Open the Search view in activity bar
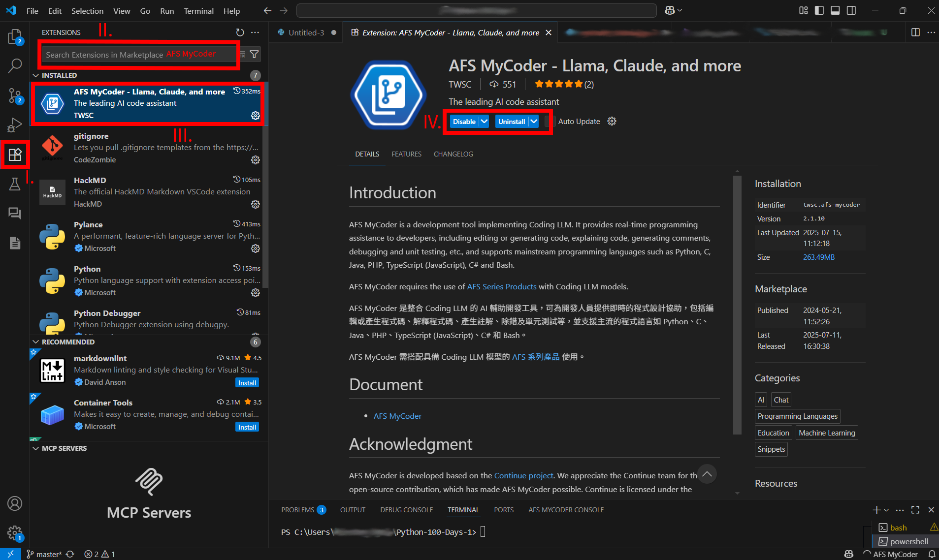 (15, 65)
